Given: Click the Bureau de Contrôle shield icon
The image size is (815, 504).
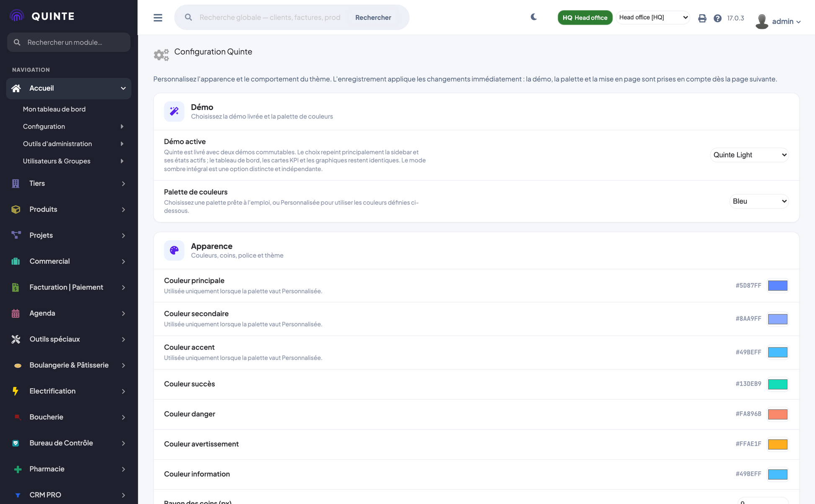Looking at the screenshot, I should pyautogui.click(x=15, y=443).
